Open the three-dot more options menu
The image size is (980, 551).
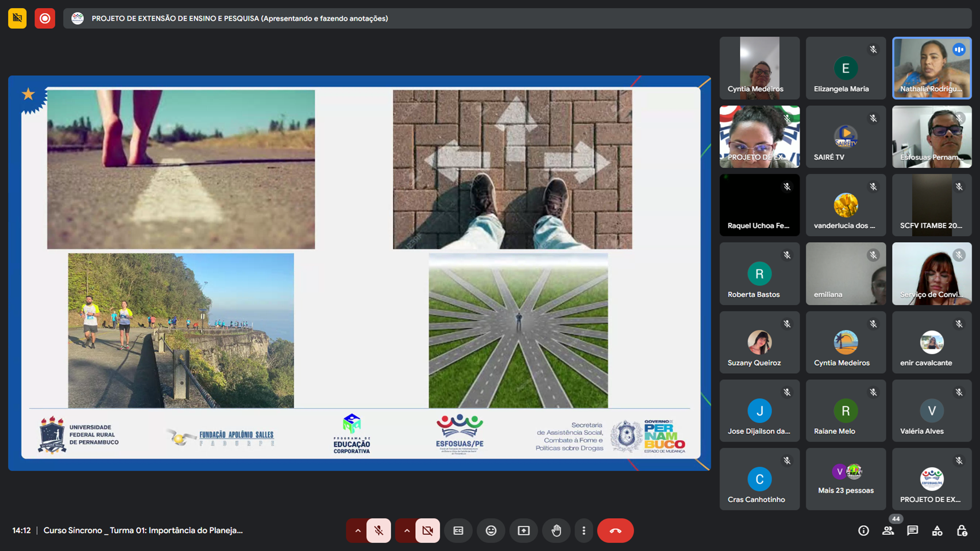pyautogui.click(x=584, y=530)
